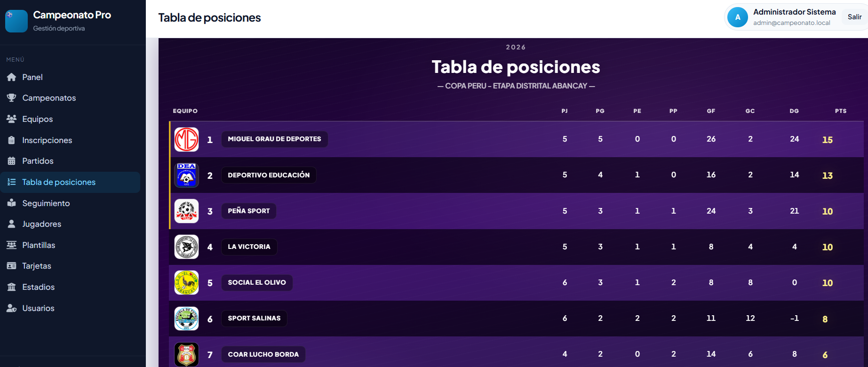Select the Panel home icon
Viewport: 868px width, 367px height.
12,77
